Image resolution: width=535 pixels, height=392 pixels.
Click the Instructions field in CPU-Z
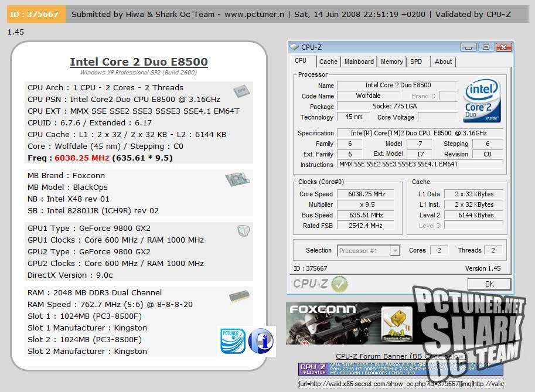click(x=420, y=165)
